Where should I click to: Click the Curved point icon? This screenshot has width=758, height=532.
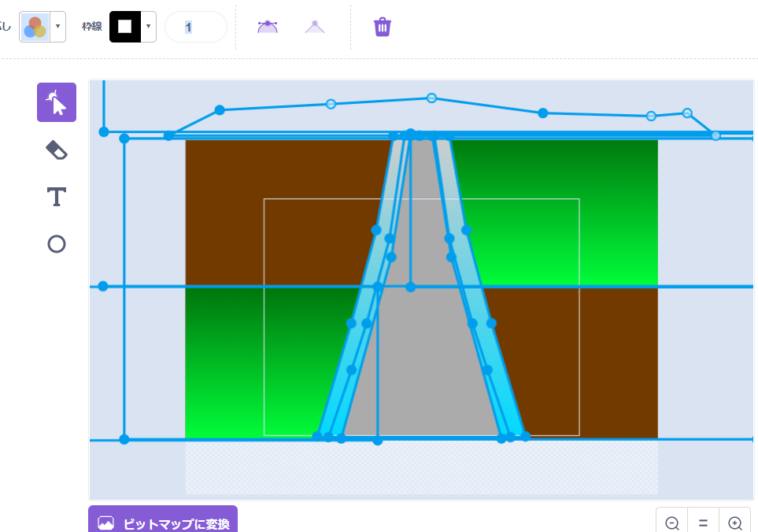[x=268, y=27]
